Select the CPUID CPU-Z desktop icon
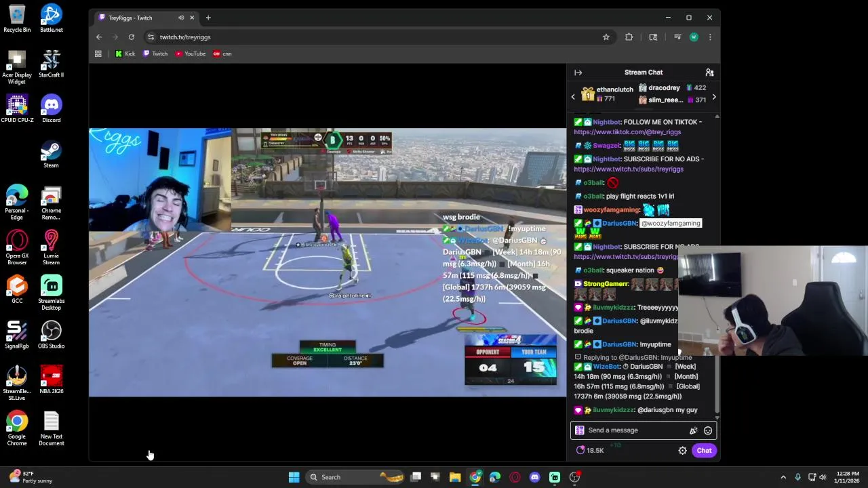Screen dimensions: 868x488 tap(17, 108)
